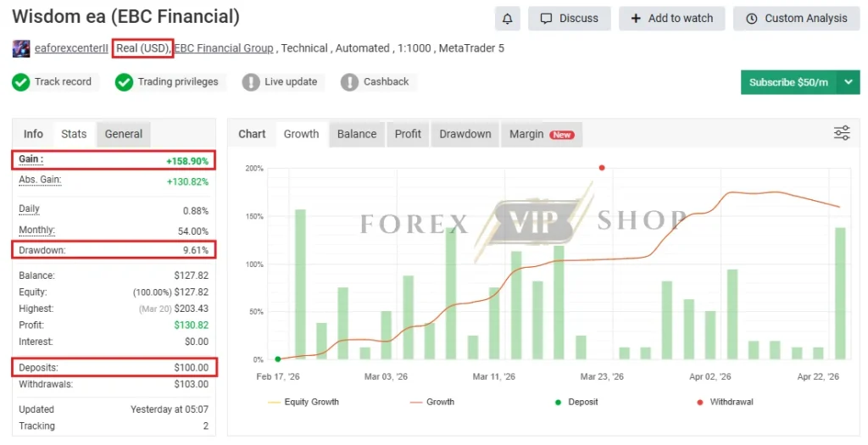Click the tall green bar at chart far right

(x=840, y=293)
